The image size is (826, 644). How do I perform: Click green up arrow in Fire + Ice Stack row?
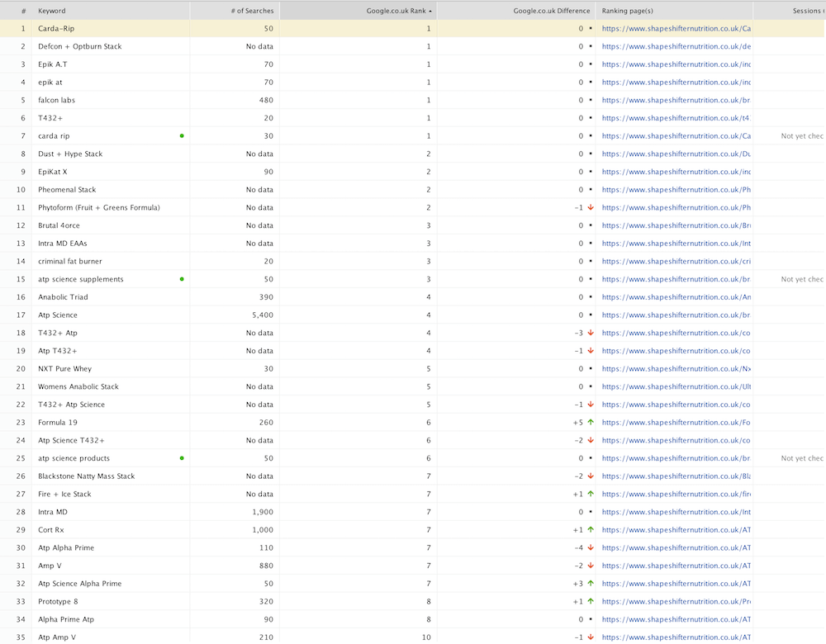(591, 494)
